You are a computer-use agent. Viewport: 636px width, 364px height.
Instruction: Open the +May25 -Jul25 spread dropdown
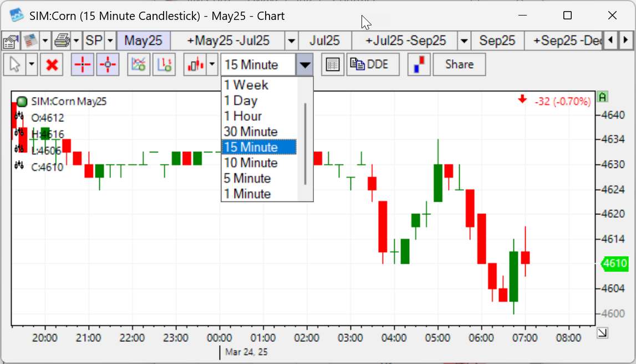[x=291, y=40]
